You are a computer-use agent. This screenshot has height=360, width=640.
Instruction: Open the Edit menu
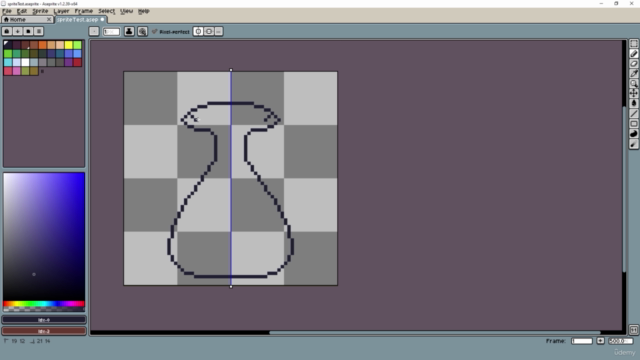tap(22, 11)
